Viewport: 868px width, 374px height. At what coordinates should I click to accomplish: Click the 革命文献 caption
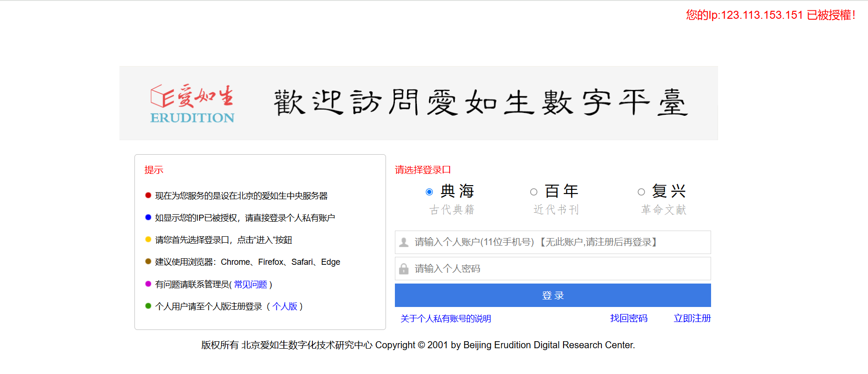point(664,209)
